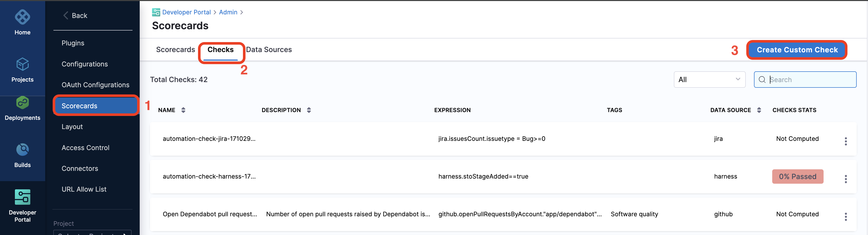
Task: Click the 0% Passed status badge
Action: [797, 177]
